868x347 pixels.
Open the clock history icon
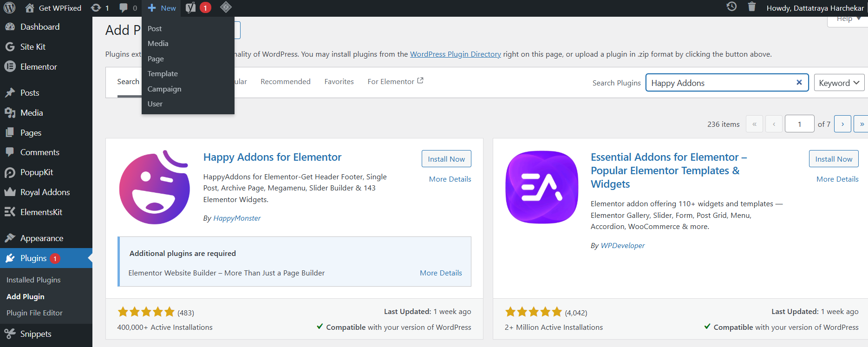(731, 7)
